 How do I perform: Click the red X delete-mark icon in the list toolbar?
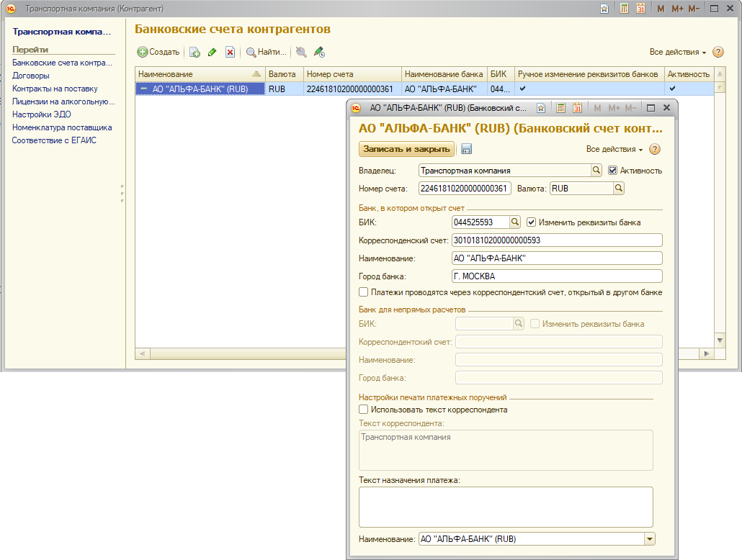230,52
